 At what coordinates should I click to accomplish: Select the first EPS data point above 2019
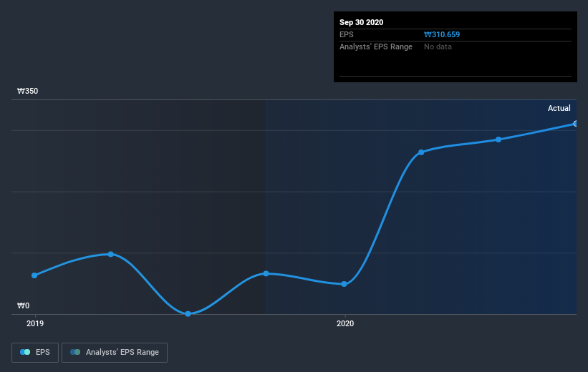tap(34, 275)
